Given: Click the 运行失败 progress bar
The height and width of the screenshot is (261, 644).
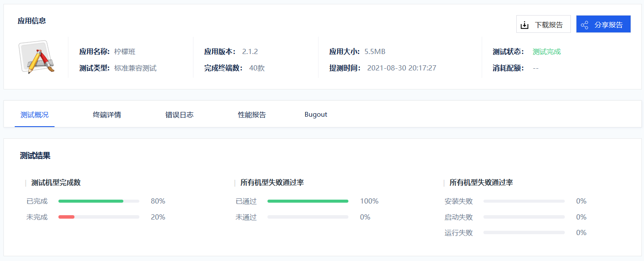Looking at the screenshot, I should pos(524,232).
